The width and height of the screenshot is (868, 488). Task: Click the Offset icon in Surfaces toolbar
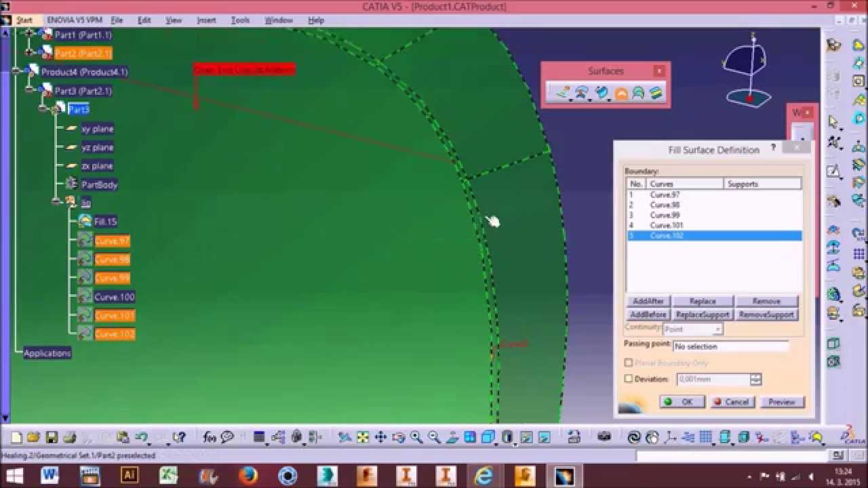[582, 93]
